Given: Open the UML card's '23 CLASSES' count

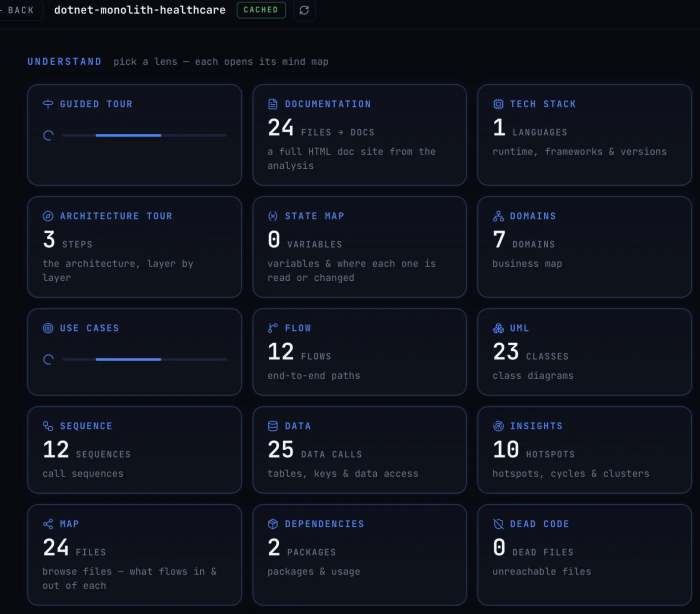Looking at the screenshot, I should [x=531, y=352].
